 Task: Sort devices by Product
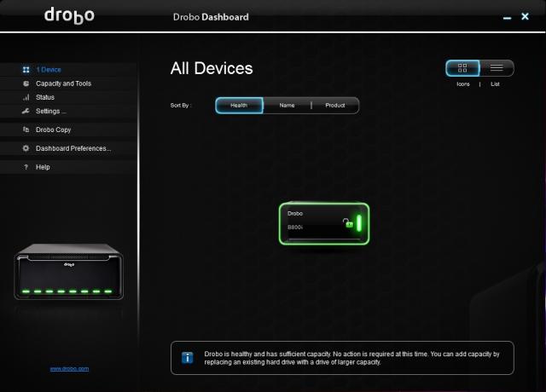click(335, 106)
